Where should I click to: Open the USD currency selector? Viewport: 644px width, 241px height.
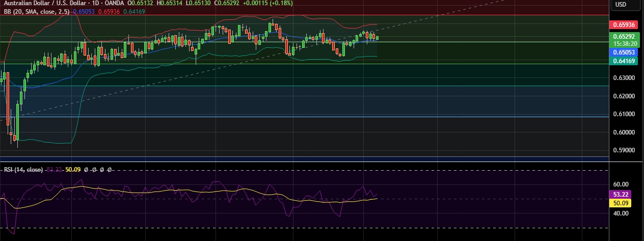621,5
